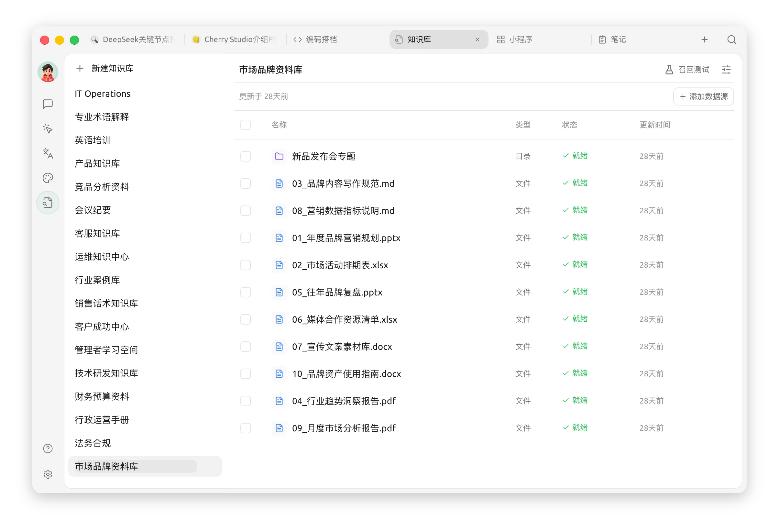The width and height of the screenshot is (779, 532).
Task: Open knowledge base settings sliders icon
Action: coord(726,69)
